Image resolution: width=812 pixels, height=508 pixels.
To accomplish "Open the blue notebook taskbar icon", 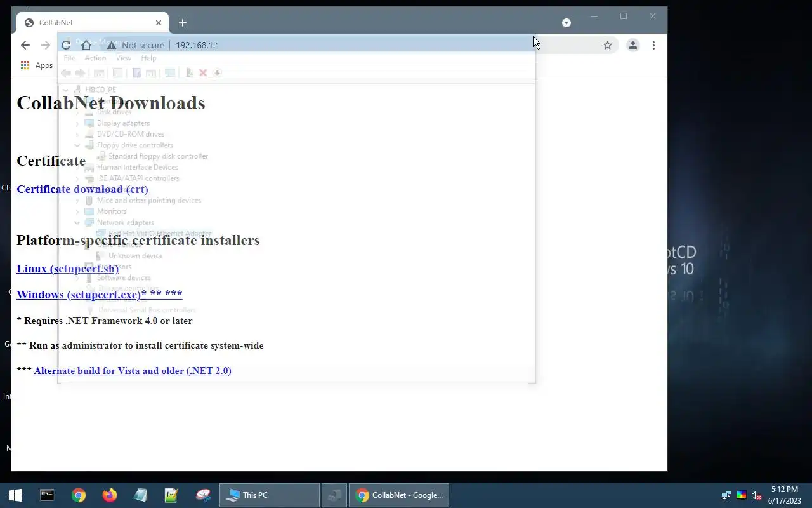I will (140, 495).
